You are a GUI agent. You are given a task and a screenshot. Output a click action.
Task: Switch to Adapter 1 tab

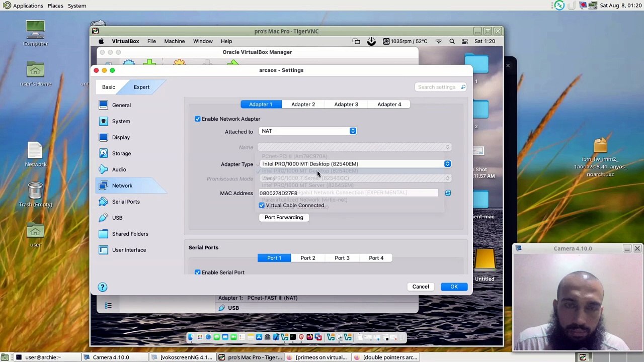pos(260,104)
